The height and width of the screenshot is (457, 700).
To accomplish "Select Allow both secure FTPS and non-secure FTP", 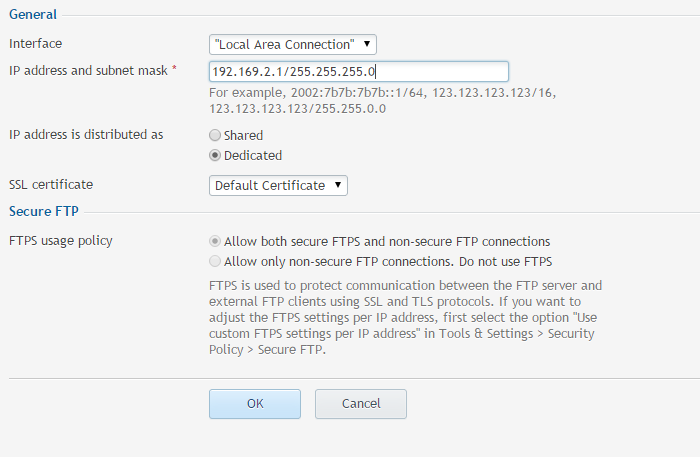I will click(215, 241).
